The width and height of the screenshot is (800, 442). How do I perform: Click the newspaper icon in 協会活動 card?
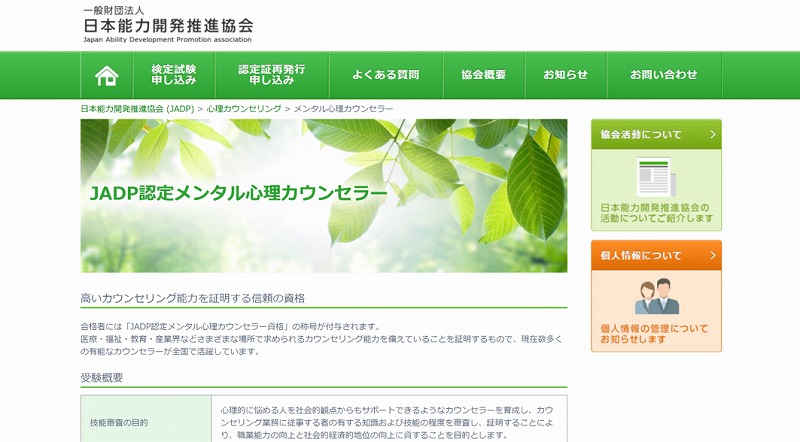pos(656,177)
